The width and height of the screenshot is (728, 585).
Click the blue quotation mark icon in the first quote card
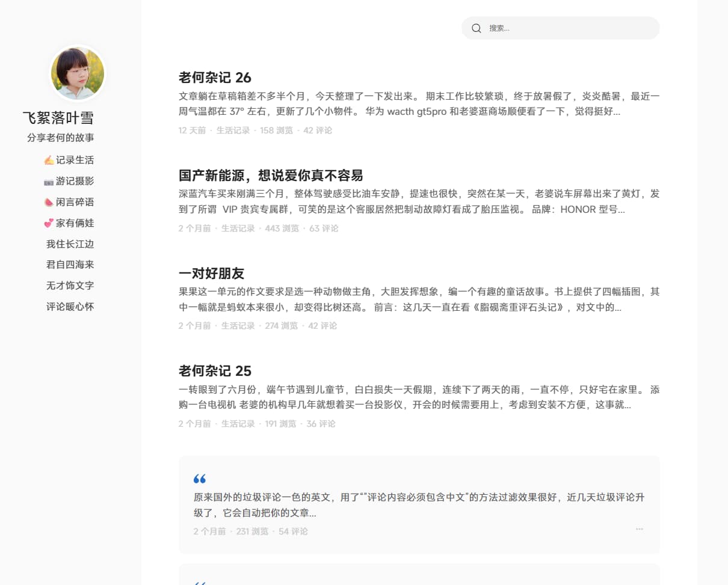click(x=200, y=479)
